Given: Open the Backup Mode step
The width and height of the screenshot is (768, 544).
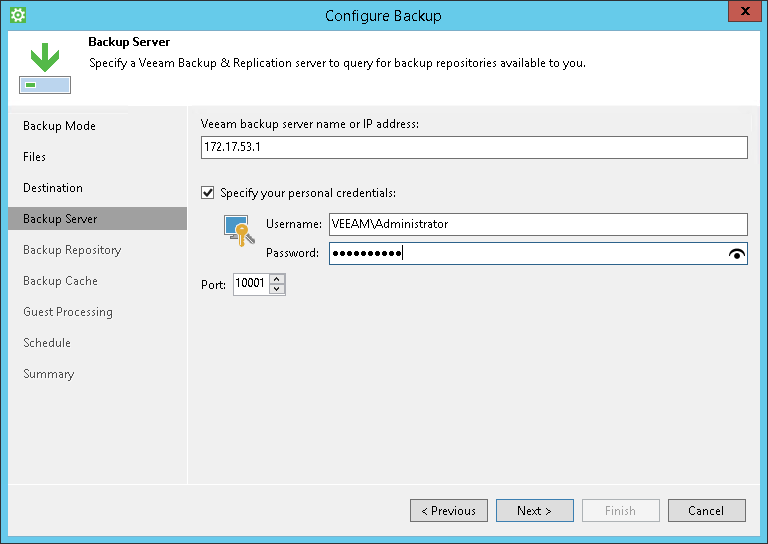Looking at the screenshot, I should pos(59,126).
